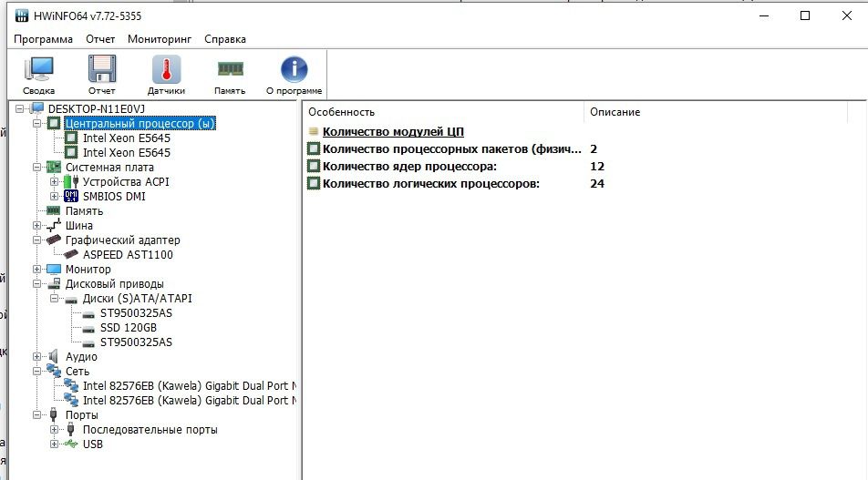Click the Отчет floppy disk toolbar icon
This screenshot has width=868, height=480.
click(x=102, y=69)
